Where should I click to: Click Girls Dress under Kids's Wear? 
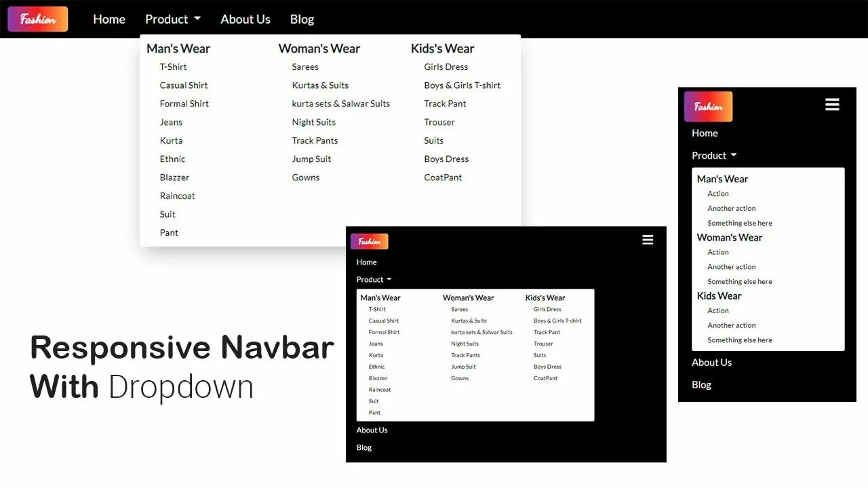446,66
